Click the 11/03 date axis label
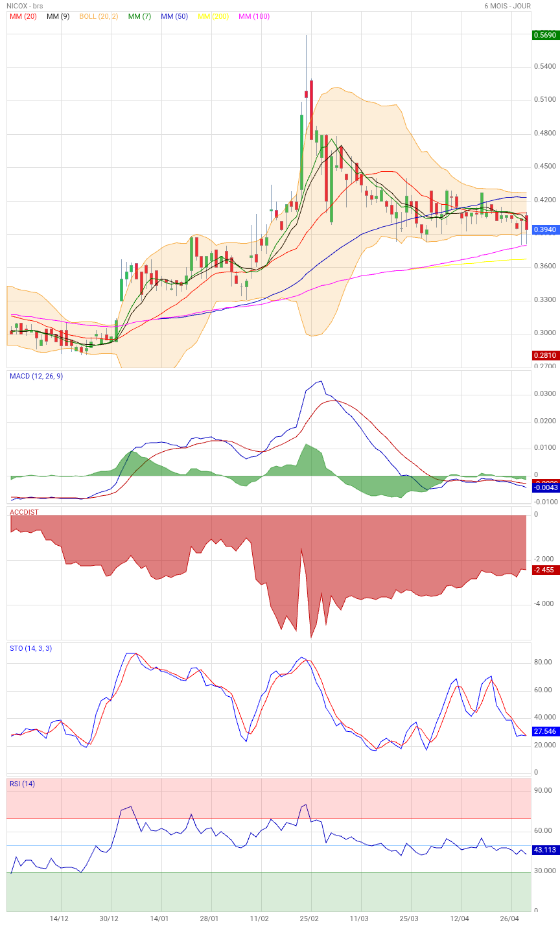 click(x=359, y=919)
